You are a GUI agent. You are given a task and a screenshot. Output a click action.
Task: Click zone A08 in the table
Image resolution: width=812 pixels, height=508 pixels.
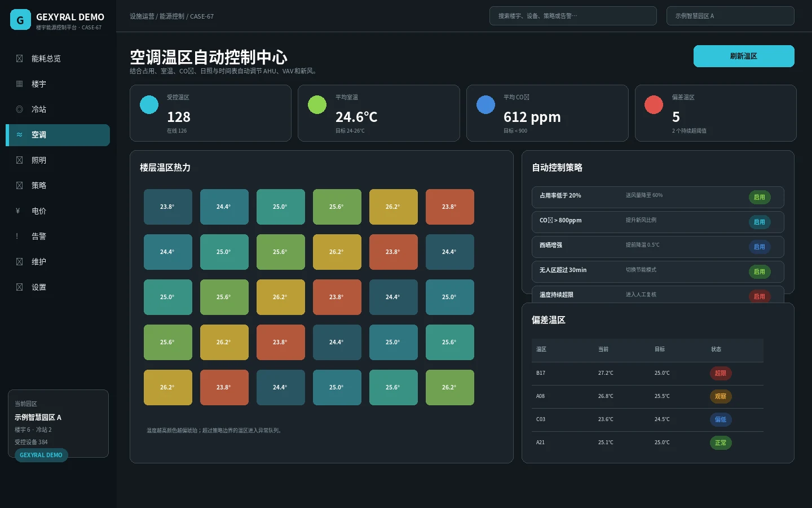tap(540, 396)
